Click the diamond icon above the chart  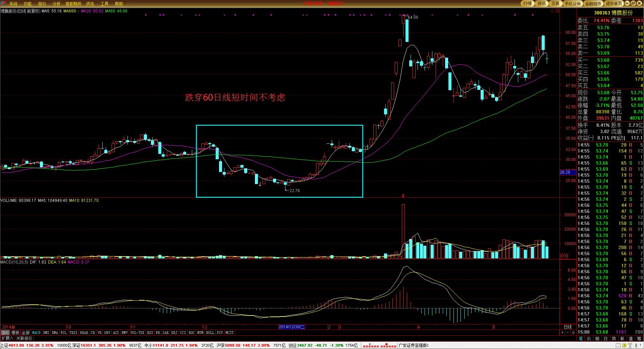[x=552, y=11]
